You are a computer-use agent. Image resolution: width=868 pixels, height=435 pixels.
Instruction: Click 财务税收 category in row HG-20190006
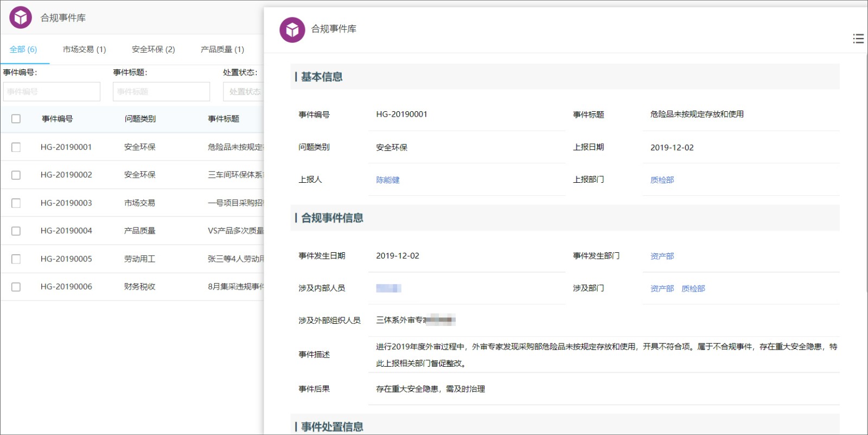(x=139, y=286)
